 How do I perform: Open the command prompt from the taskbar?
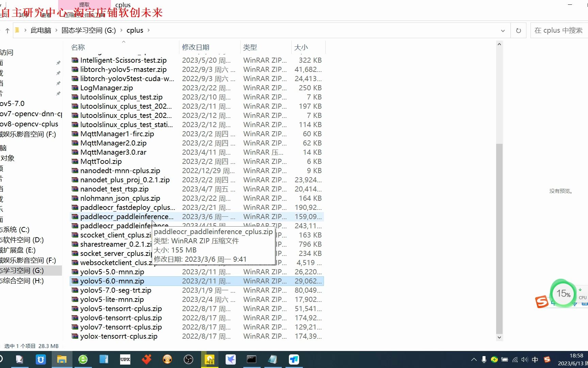(x=251, y=359)
